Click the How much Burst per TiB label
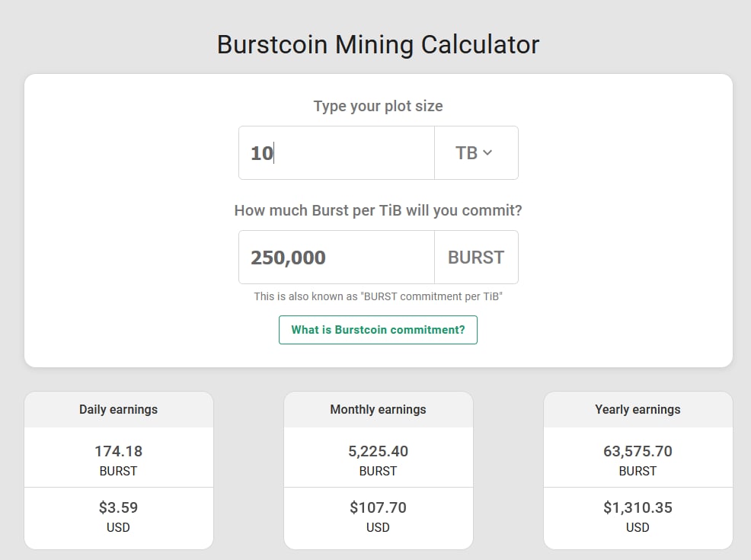The image size is (751, 560). pyautogui.click(x=378, y=210)
